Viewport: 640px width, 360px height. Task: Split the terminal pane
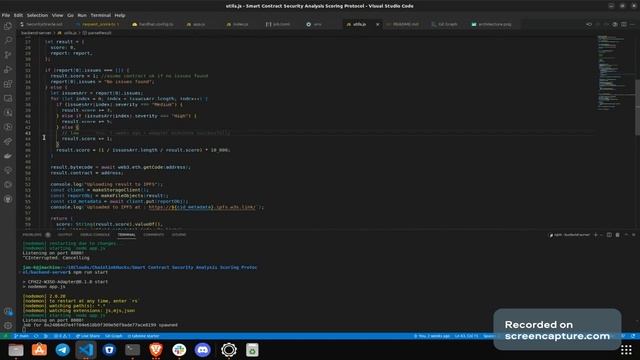coord(609,235)
